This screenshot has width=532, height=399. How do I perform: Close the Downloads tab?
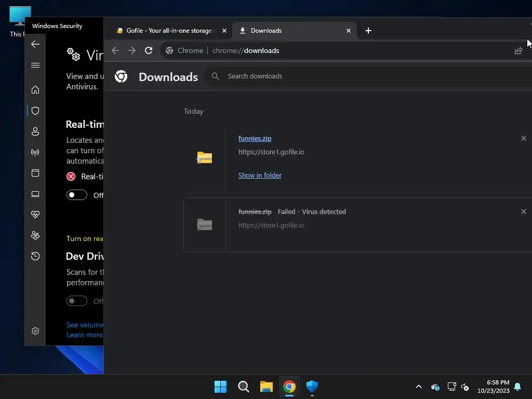coord(349,31)
